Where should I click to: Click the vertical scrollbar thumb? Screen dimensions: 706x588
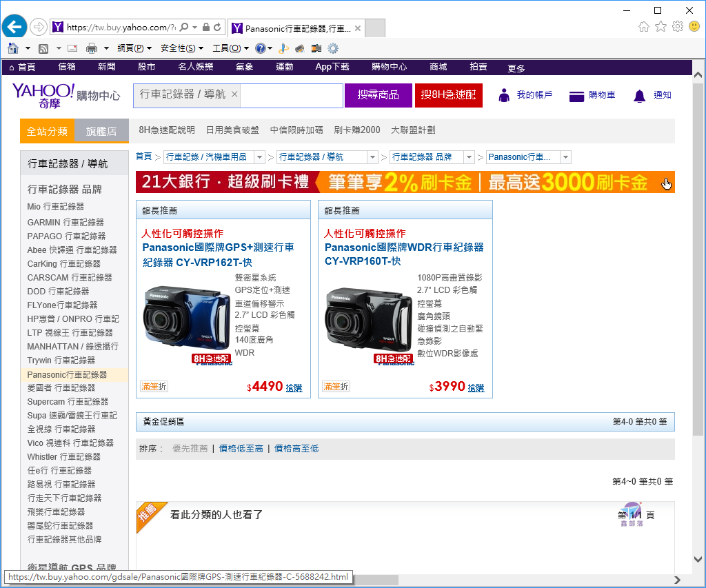(x=698, y=259)
